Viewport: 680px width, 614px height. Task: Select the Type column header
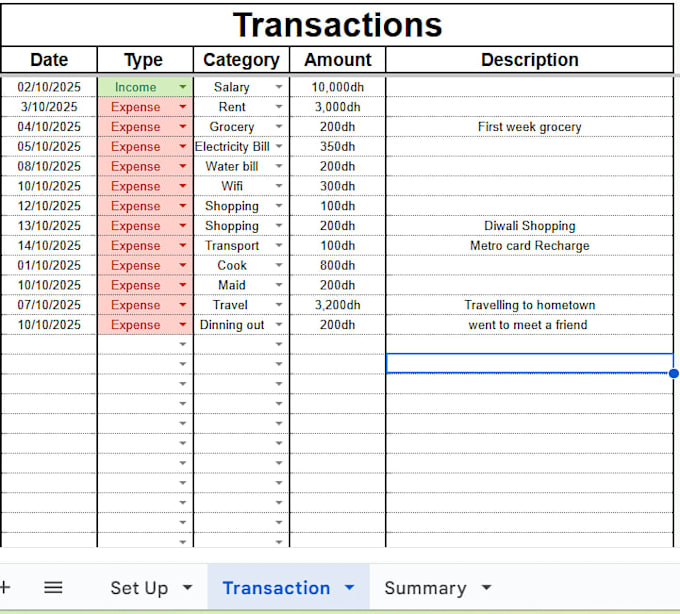[x=145, y=60]
